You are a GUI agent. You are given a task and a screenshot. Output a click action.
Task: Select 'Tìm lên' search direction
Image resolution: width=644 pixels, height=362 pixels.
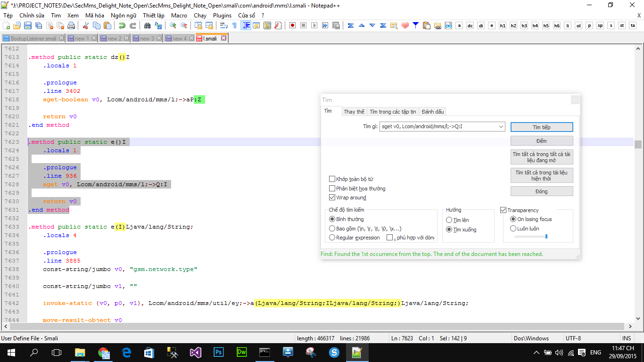(449, 220)
